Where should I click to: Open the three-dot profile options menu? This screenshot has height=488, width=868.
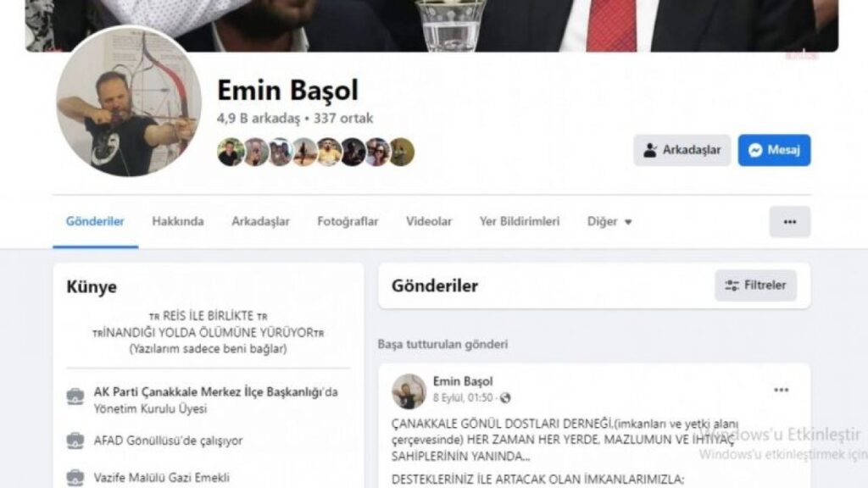click(789, 221)
